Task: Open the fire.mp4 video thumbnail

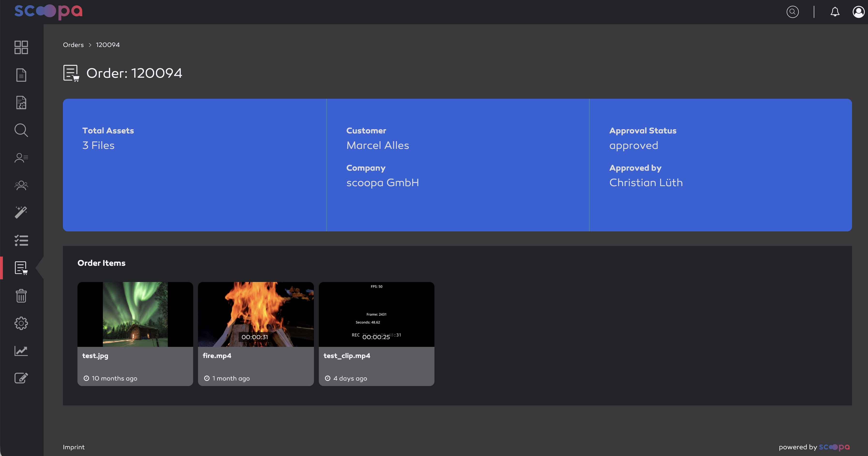Action: (256, 314)
